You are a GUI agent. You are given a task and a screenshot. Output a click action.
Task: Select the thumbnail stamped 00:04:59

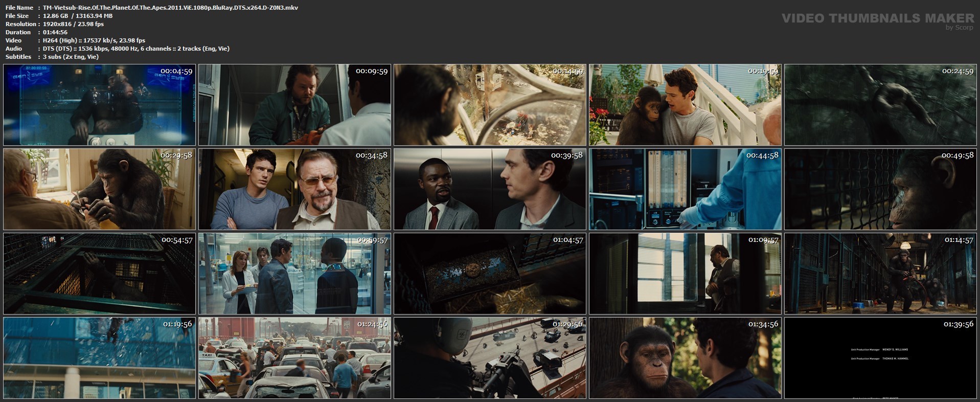[x=99, y=105]
